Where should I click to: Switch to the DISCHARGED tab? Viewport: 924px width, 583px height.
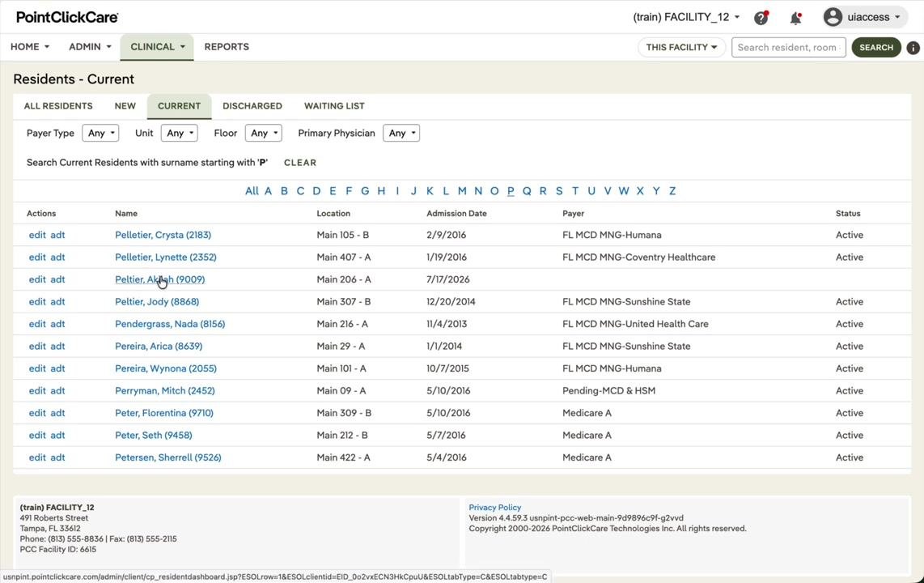pos(252,106)
